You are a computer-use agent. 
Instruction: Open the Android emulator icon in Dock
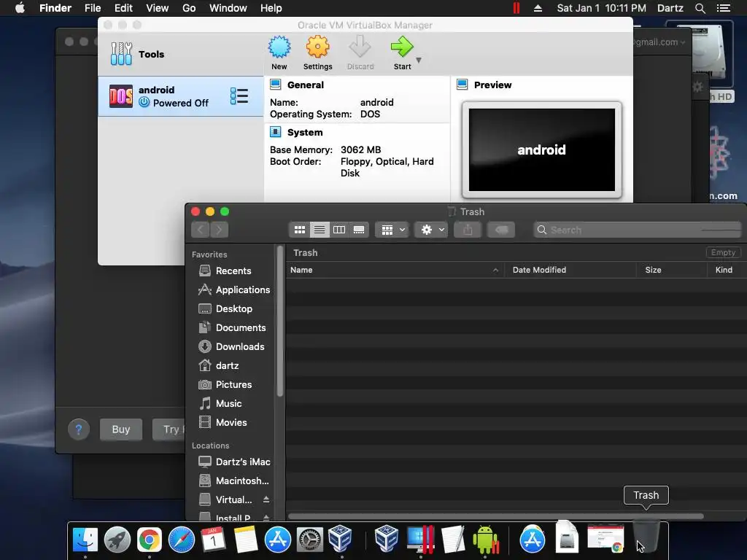[485, 540]
